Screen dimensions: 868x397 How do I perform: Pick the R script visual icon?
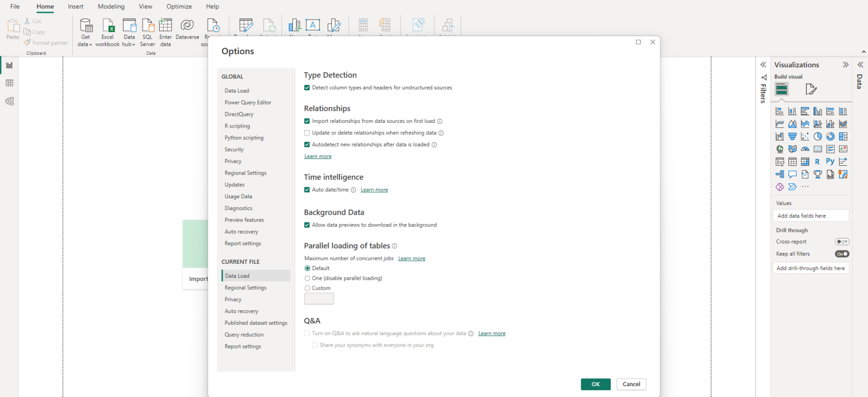817,162
